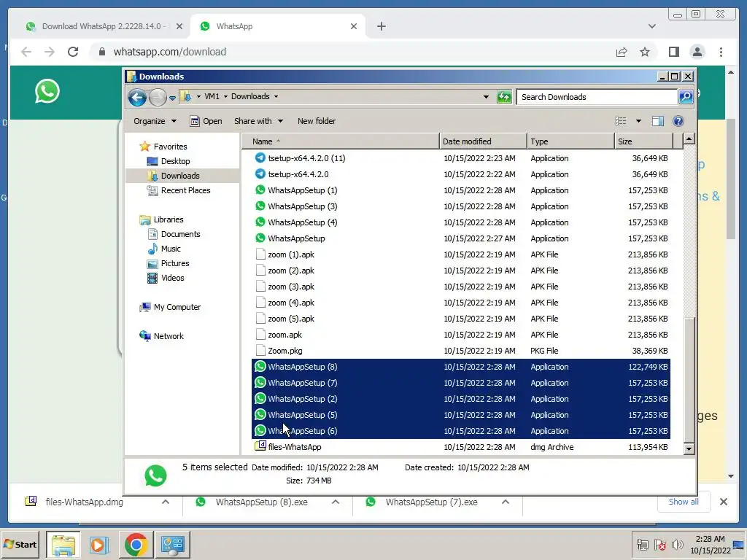Bookmark this page with the star icon
747x560 pixels.
click(645, 52)
